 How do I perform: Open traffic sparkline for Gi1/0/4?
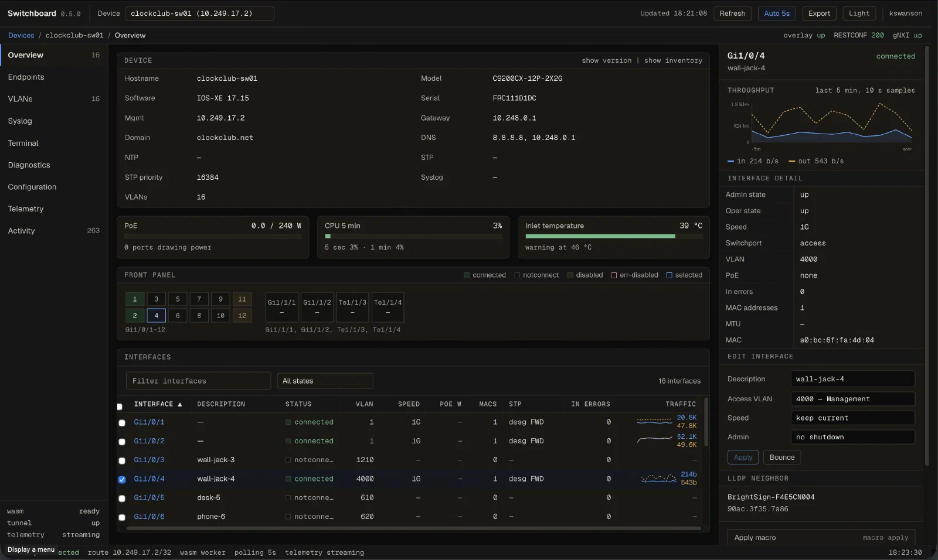(x=659, y=479)
